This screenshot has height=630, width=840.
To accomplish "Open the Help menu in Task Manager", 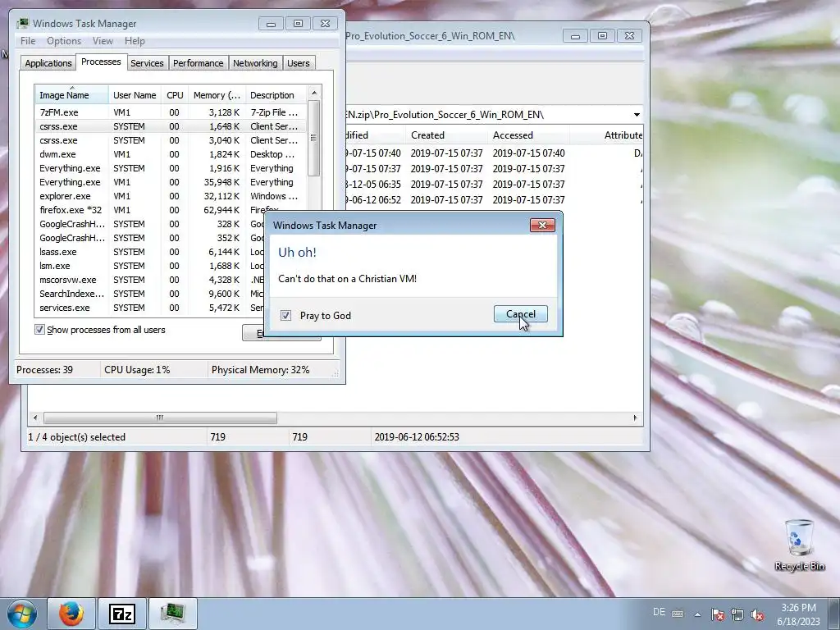I will (x=135, y=41).
